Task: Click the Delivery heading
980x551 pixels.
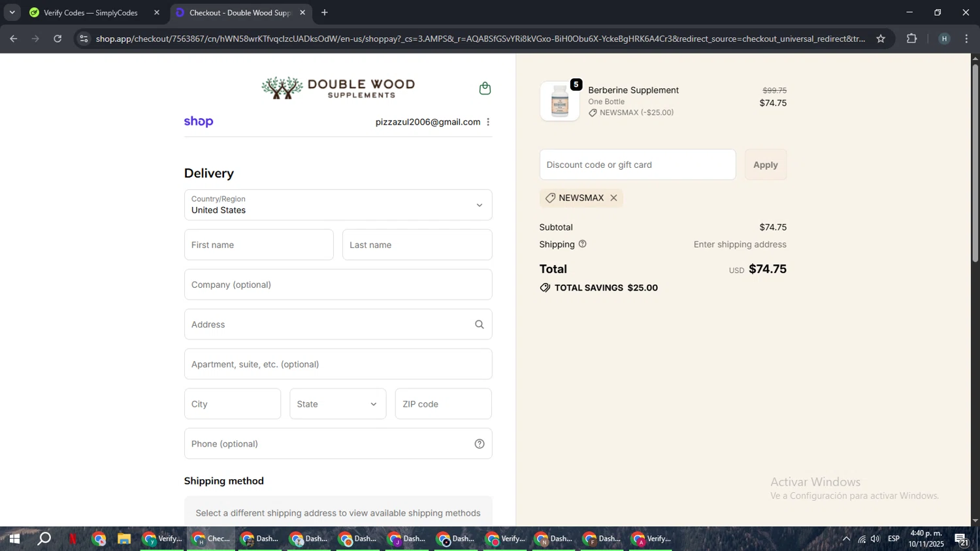Action: [x=209, y=173]
